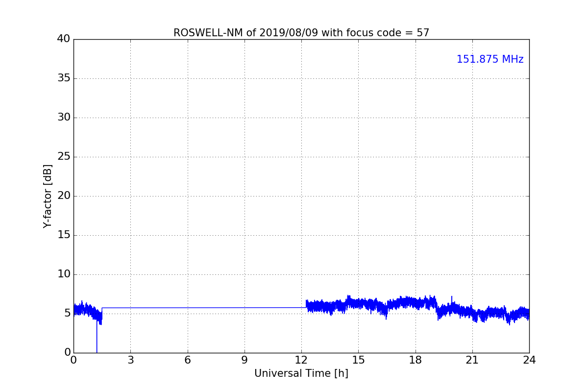
Task: Click the x-axis tick label '12'
Action: pos(301,360)
